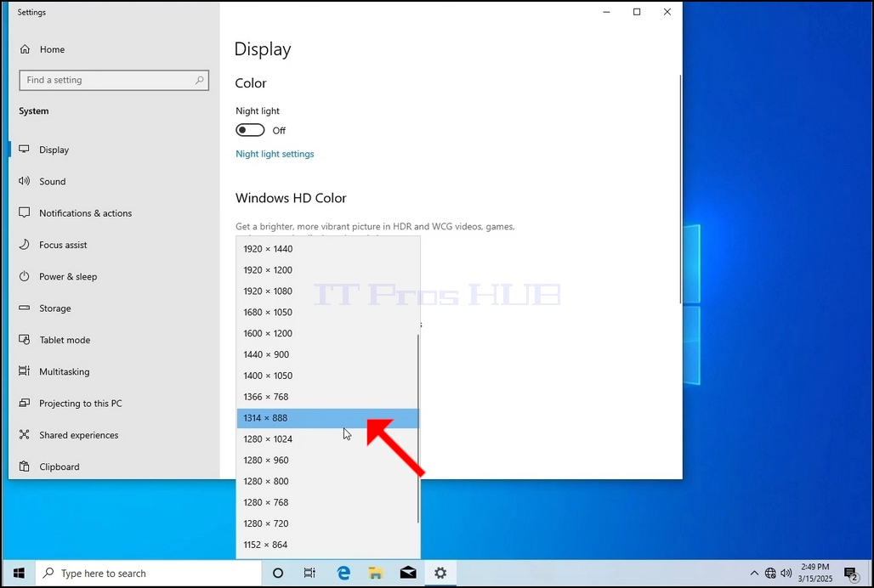Open the Mail app on taskbar
The image size is (874, 588).
408,573
